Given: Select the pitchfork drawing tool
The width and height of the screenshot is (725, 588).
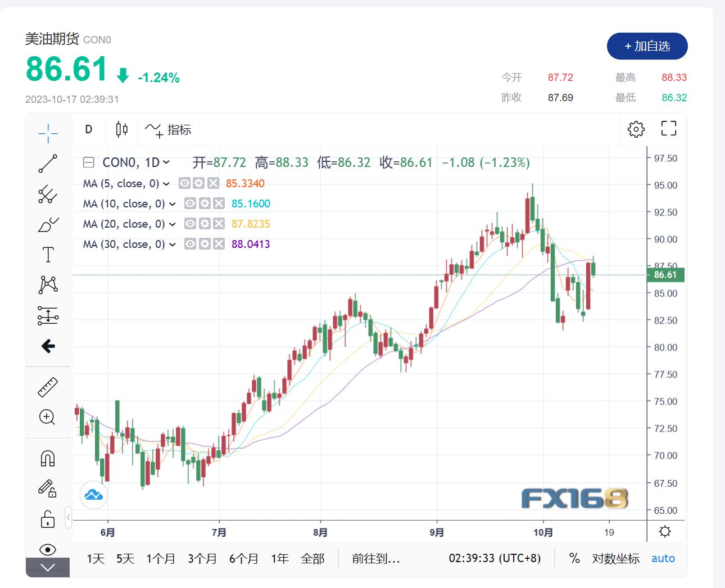Looking at the screenshot, I should (x=48, y=195).
